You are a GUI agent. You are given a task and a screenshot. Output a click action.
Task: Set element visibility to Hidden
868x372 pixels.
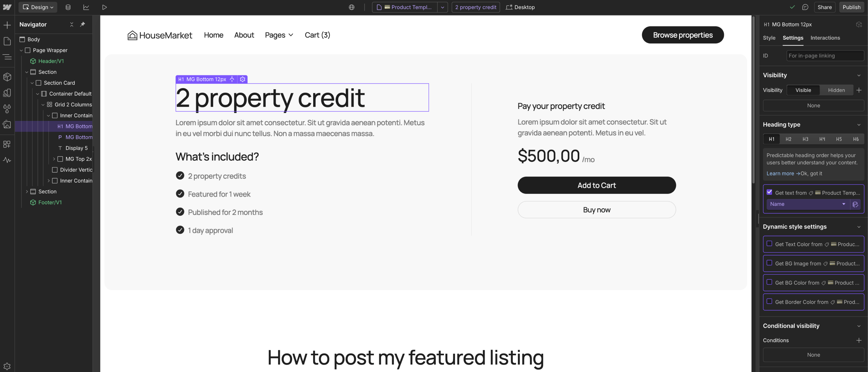[836, 90]
